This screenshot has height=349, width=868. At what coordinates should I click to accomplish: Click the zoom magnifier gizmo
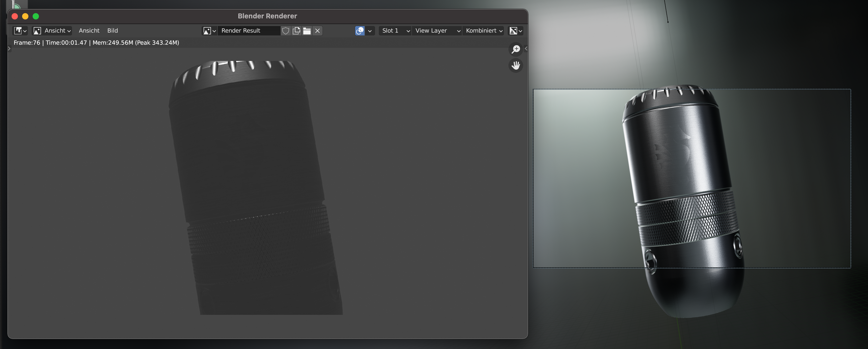[x=516, y=49]
